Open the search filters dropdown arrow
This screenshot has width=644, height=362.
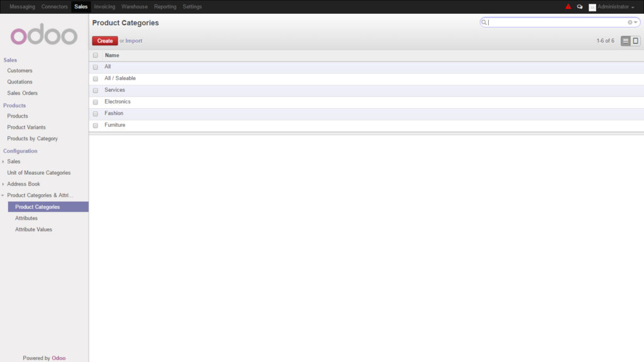tap(635, 22)
